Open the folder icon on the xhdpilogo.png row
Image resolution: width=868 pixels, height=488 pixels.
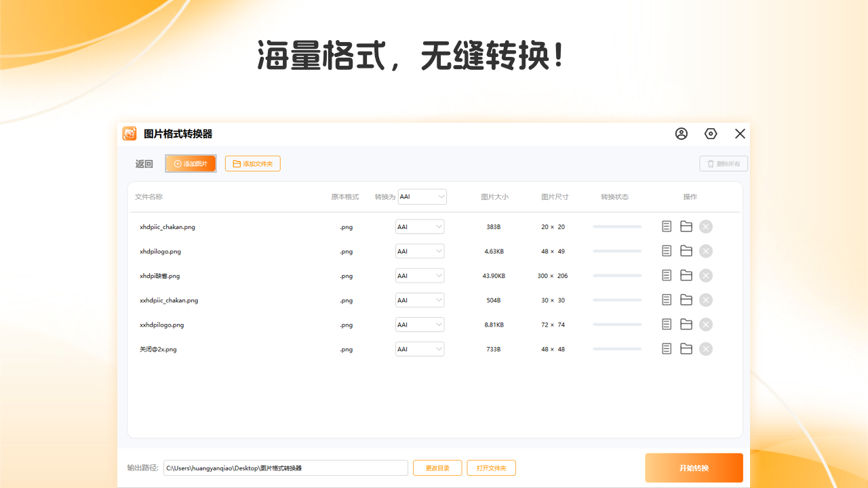click(x=686, y=251)
